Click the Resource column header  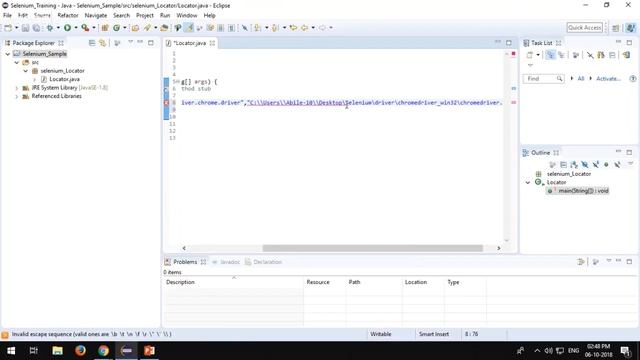(325, 282)
